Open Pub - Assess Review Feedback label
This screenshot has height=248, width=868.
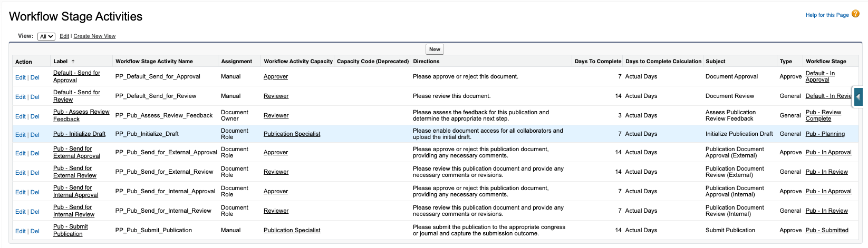click(81, 115)
